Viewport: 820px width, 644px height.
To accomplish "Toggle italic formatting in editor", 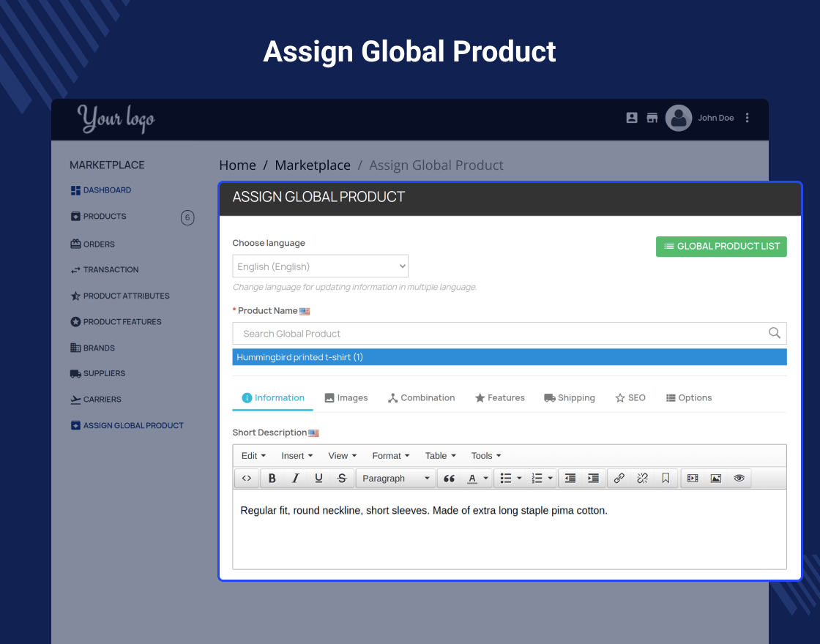I will pyautogui.click(x=295, y=479).
